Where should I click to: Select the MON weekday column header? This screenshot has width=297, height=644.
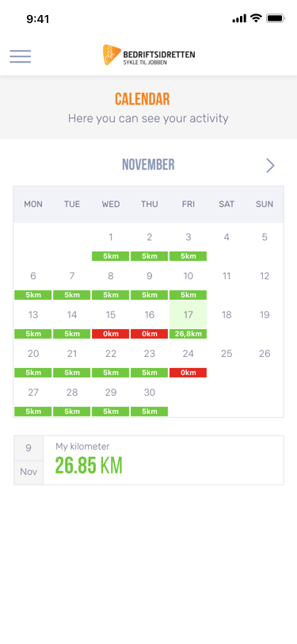point(33,204)
